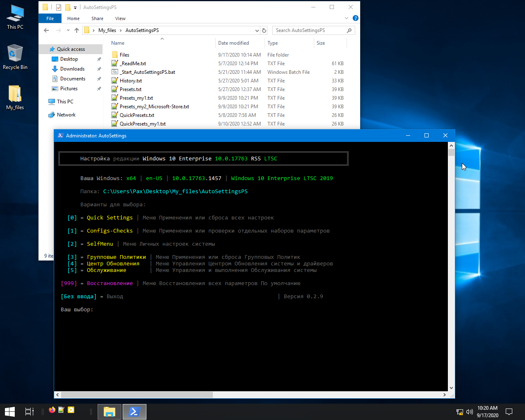
Task: Unpin Desktop via its pin icon
Action: (99, 59)
